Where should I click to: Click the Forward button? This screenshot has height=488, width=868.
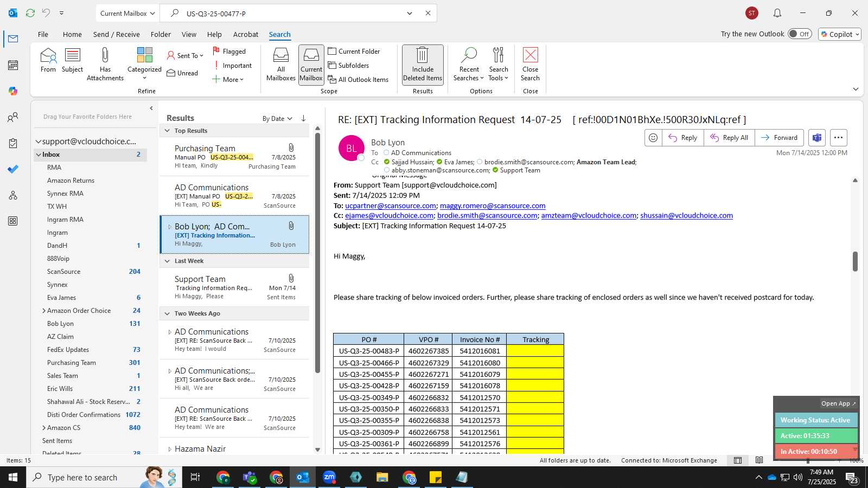pos(779,138)
